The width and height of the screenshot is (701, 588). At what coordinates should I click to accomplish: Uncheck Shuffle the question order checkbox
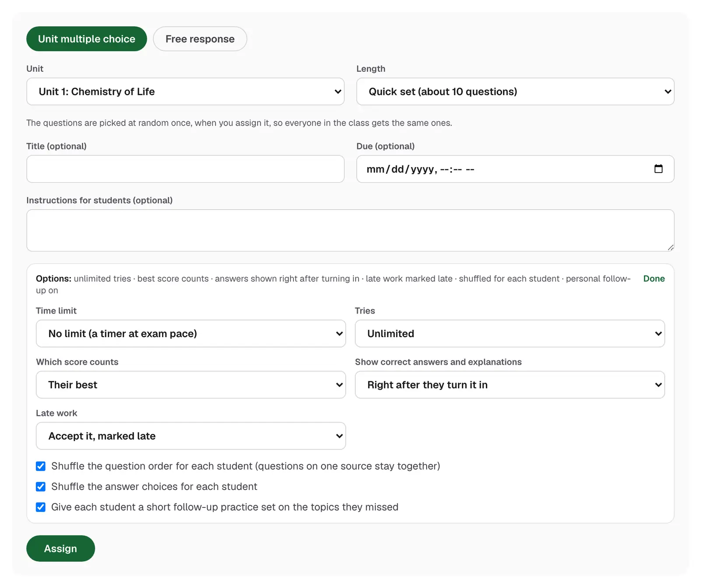click(41, 466)
